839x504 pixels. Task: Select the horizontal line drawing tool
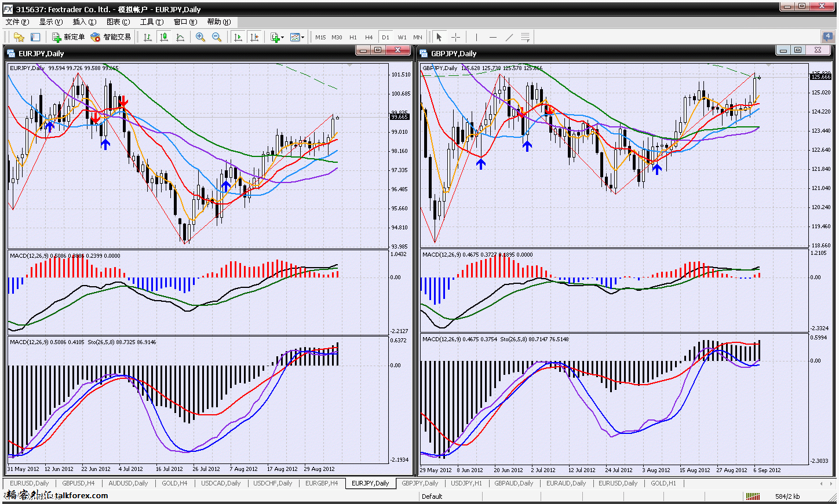point(493,37)
